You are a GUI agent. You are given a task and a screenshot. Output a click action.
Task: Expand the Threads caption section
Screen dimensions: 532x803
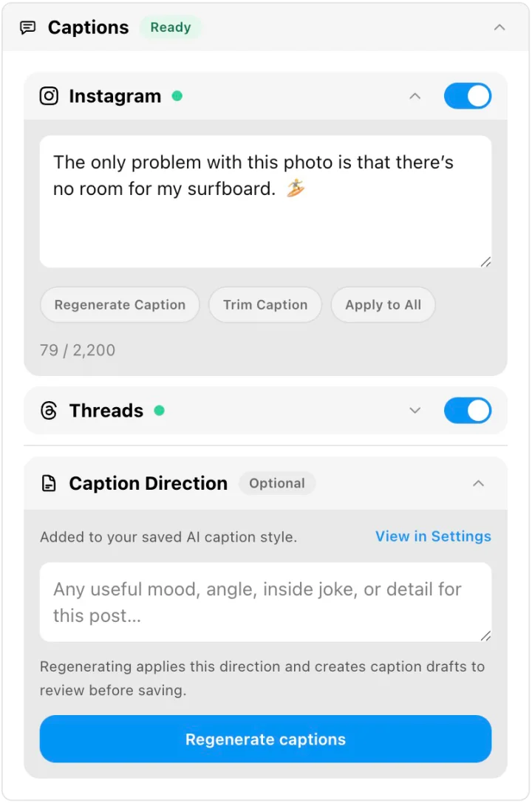pyautogui.click(x=415, y=410)
